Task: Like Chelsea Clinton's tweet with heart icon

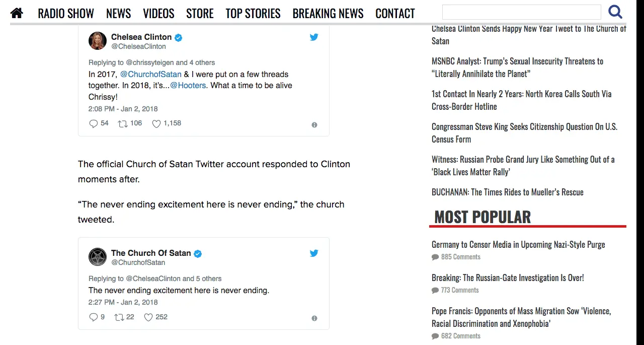Action: 156,123
